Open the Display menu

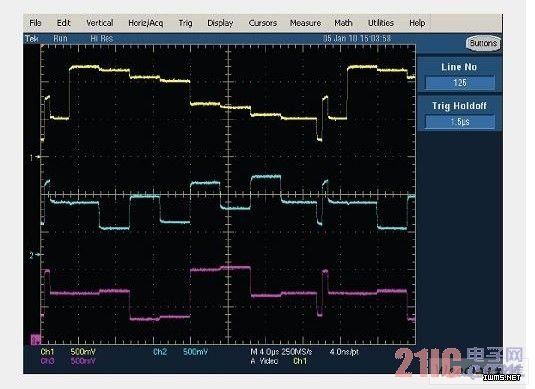[x=220, y=23]
